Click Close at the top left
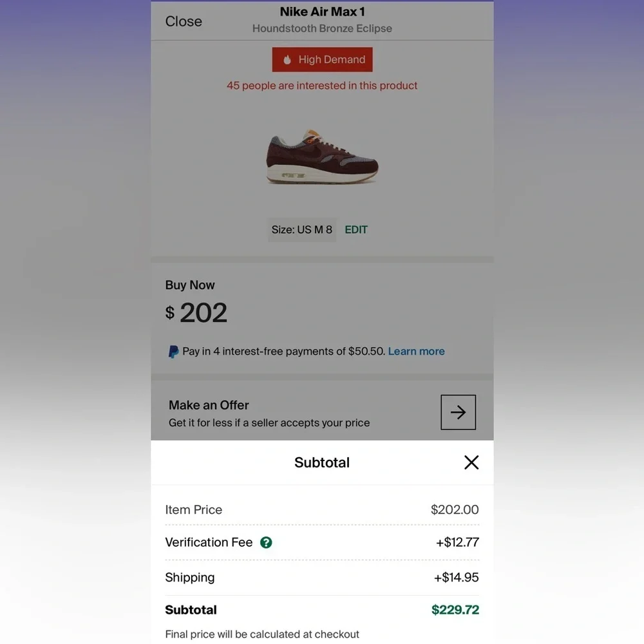This screenshot has width=644, height=644. 183,21
